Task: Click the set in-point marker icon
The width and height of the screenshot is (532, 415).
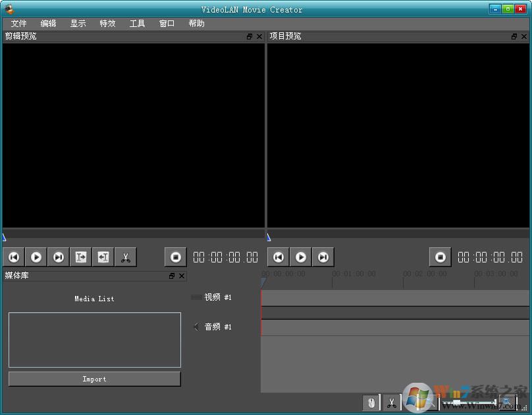Action: click(80, 256)
